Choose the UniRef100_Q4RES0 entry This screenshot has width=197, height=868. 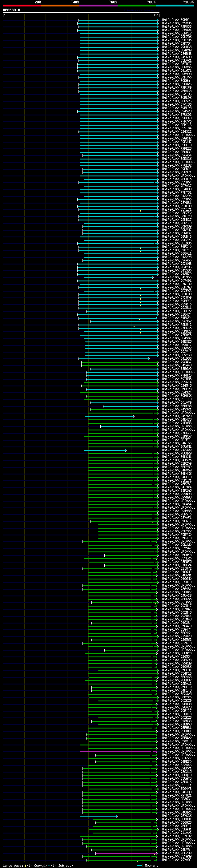tap(177, 761)
